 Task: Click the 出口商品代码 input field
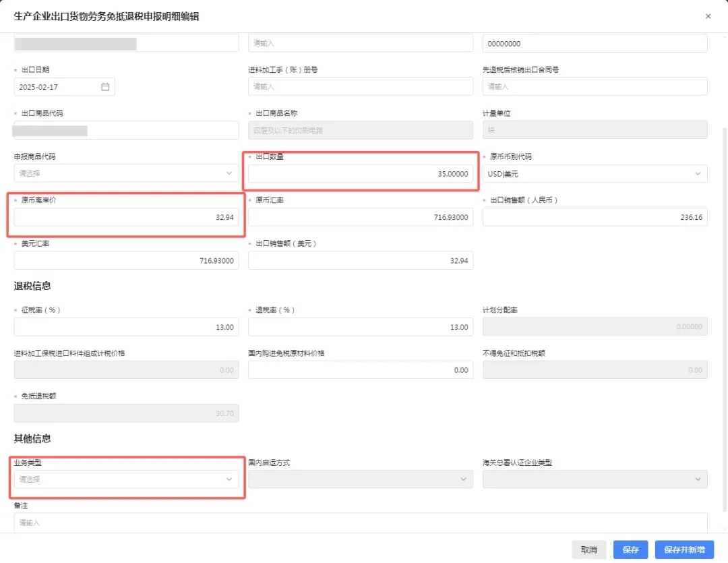click(126, 130)
